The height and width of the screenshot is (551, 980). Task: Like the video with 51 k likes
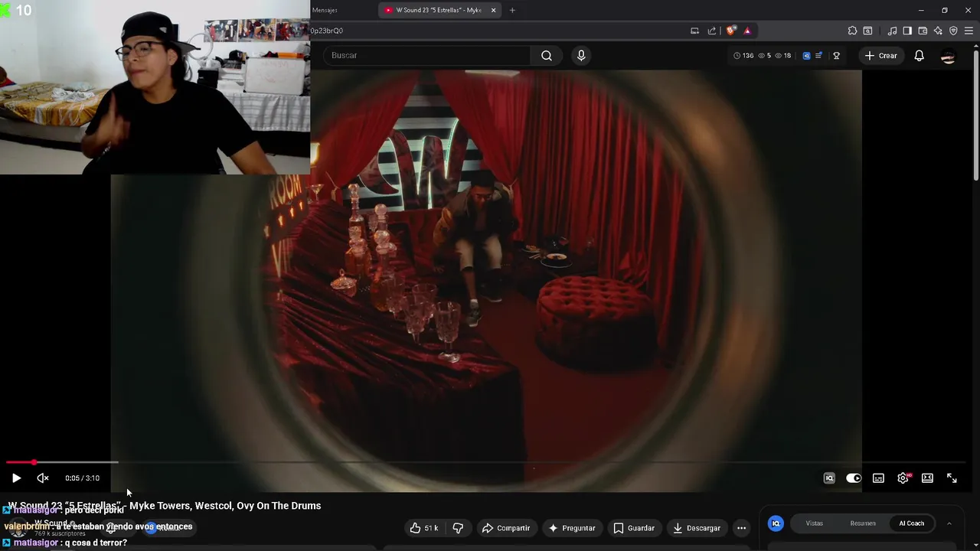(423, 528)
